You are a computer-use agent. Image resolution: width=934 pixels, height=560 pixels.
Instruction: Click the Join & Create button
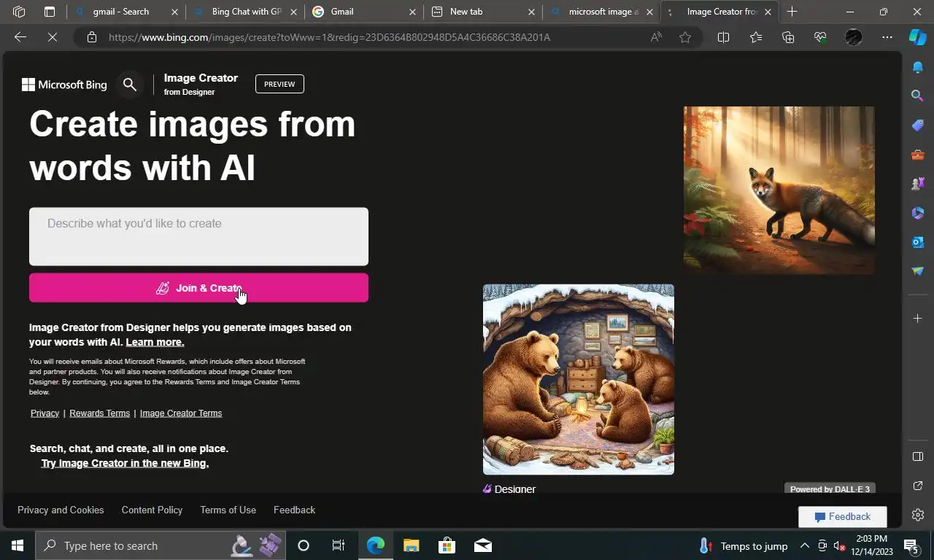[x=198, y=288]
